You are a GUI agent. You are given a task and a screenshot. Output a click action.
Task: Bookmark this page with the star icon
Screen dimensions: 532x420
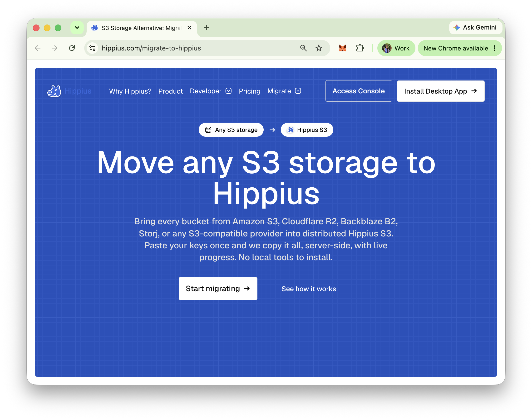tap(319, 48)
